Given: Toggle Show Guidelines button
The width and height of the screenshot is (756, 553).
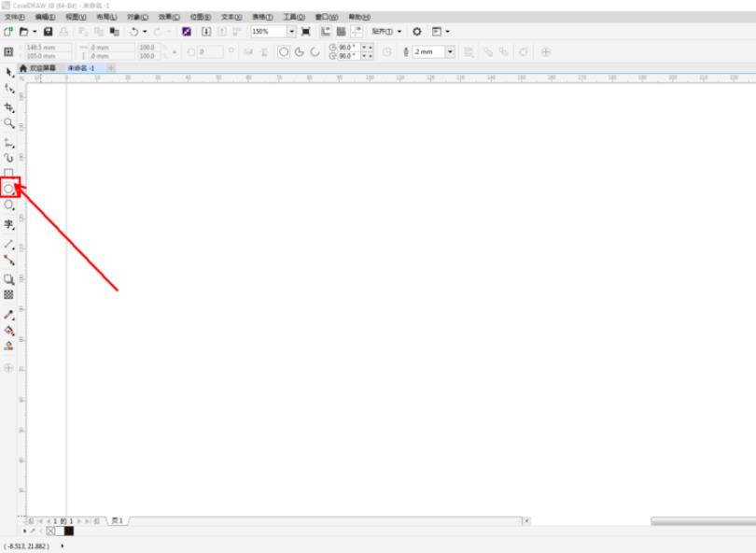Looking at the screenshot, I should (357, 32).
